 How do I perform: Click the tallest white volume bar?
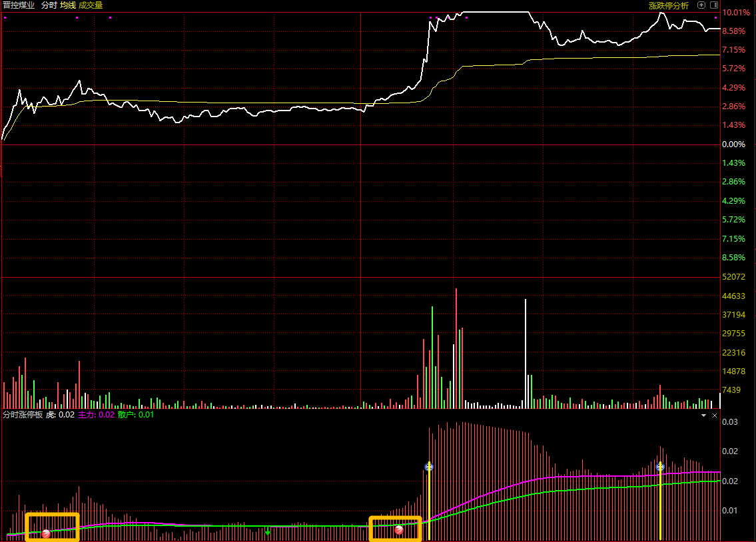pyautogui.click(x=526, y=354)
